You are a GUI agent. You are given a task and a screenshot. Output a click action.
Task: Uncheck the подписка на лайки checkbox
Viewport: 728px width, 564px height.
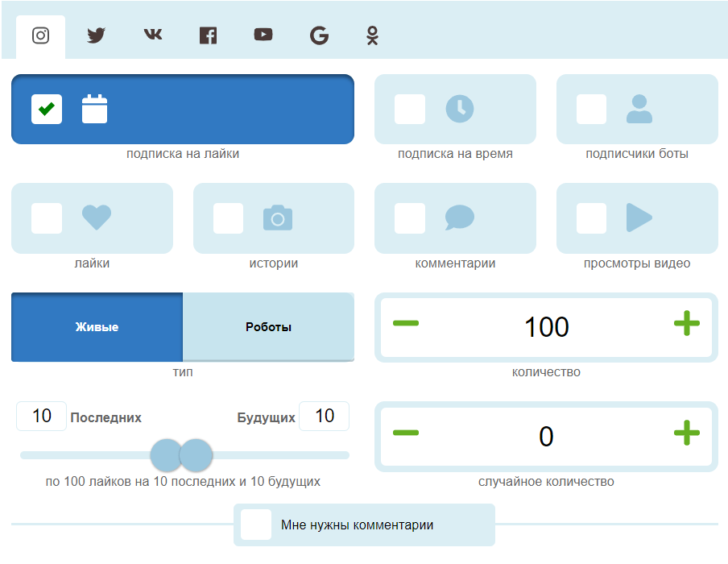click(x=47, y=109)
